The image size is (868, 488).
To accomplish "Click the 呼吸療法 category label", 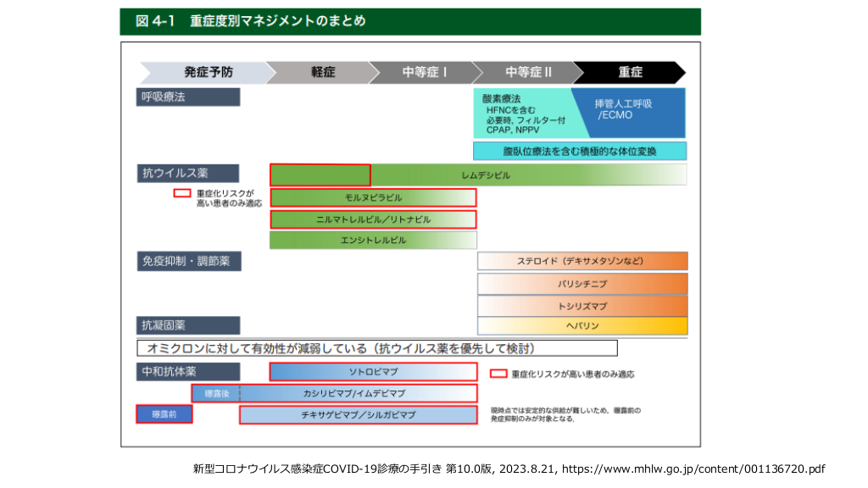I will tap(188, 97).
